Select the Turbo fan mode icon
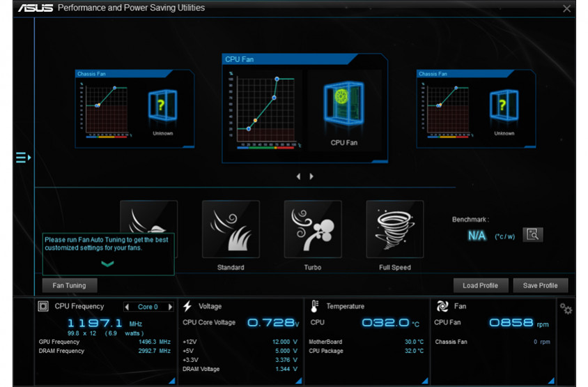588x387 pixels. coord(313,229)
